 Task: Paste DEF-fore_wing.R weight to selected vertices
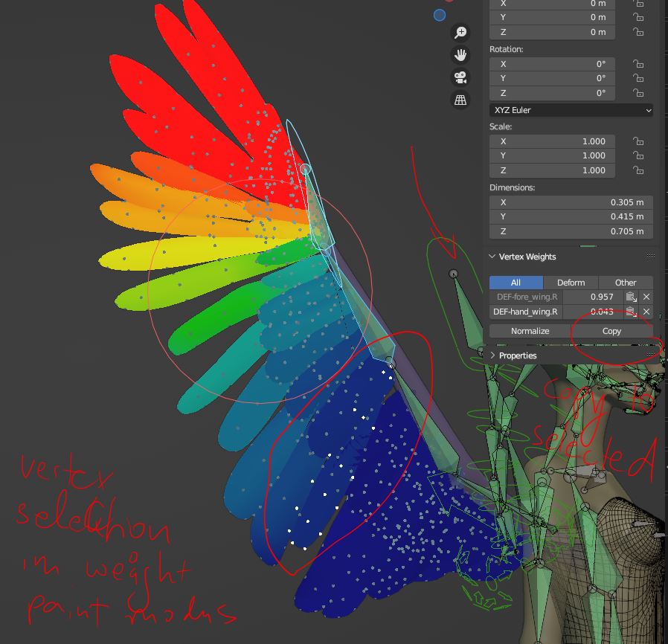click(631, 297)
